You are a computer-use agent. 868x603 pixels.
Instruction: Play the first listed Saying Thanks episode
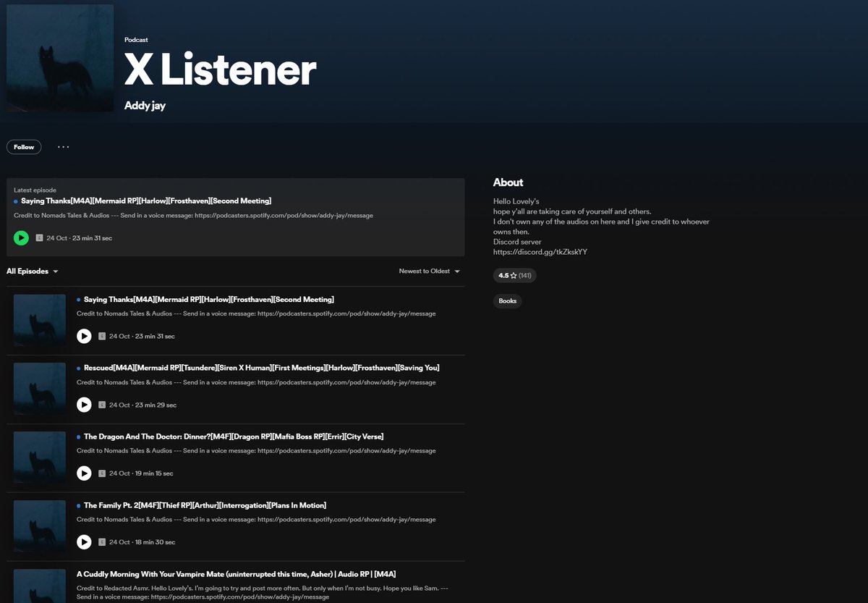click(84, 336)
